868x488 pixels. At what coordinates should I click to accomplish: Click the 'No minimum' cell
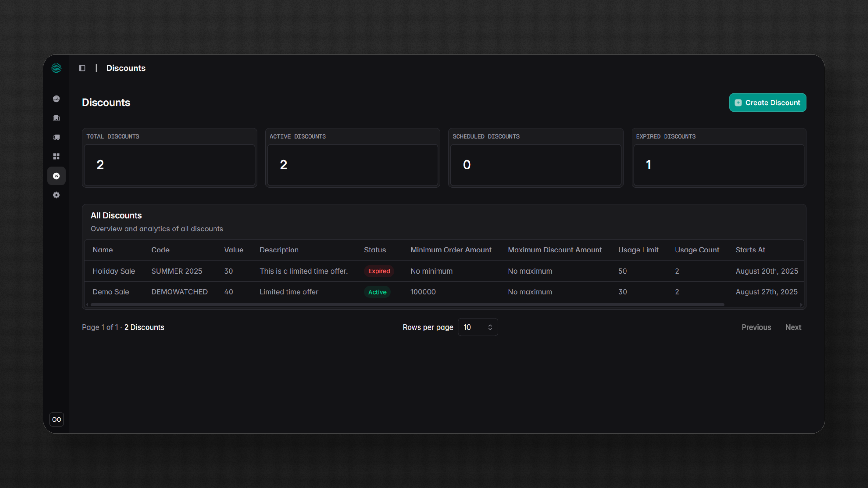(x=431, y=271)
